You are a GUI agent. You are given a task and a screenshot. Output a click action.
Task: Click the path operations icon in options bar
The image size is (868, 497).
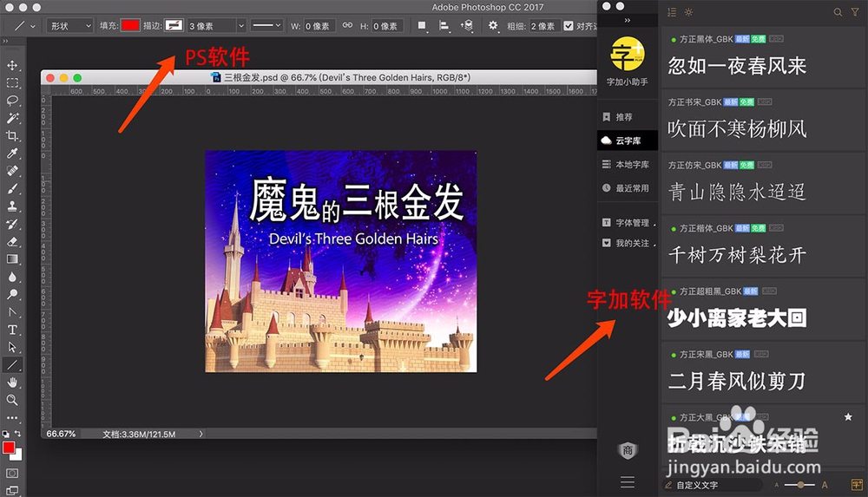click(x=423, y=25)
